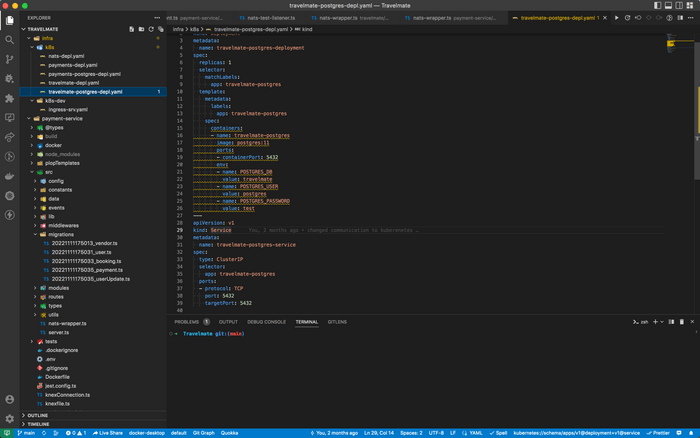
Task: Click New Folder icon in Explorer header
Action: click(141, 29)
